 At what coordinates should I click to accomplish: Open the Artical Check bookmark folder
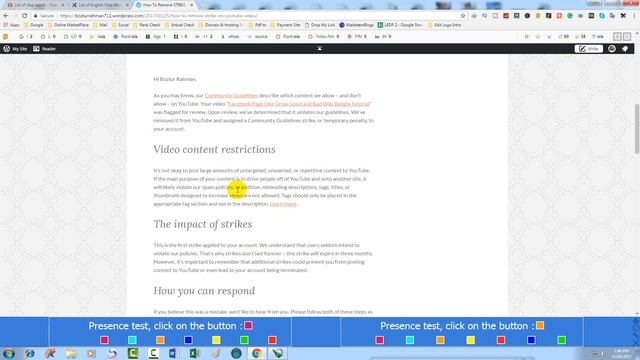coord(179,25)
